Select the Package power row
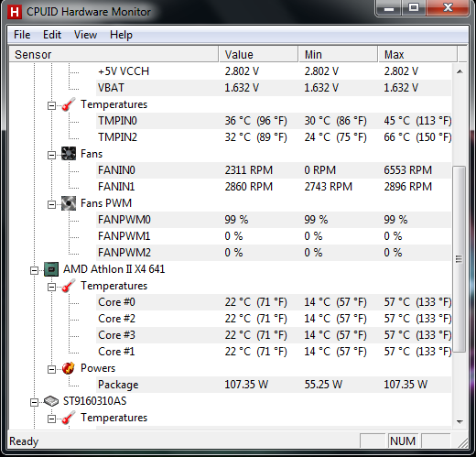This screenshot has height=457, width=476. tap(274, 385)
